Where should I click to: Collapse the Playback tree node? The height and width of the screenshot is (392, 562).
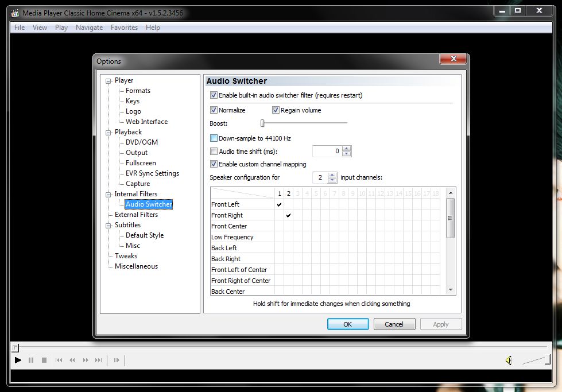click(x=108, y=133)
